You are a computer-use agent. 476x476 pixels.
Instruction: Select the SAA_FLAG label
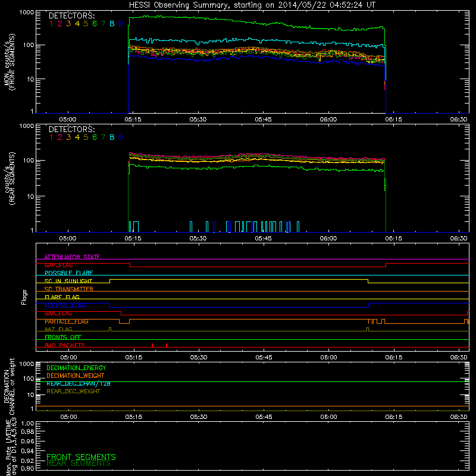(58, 314)
